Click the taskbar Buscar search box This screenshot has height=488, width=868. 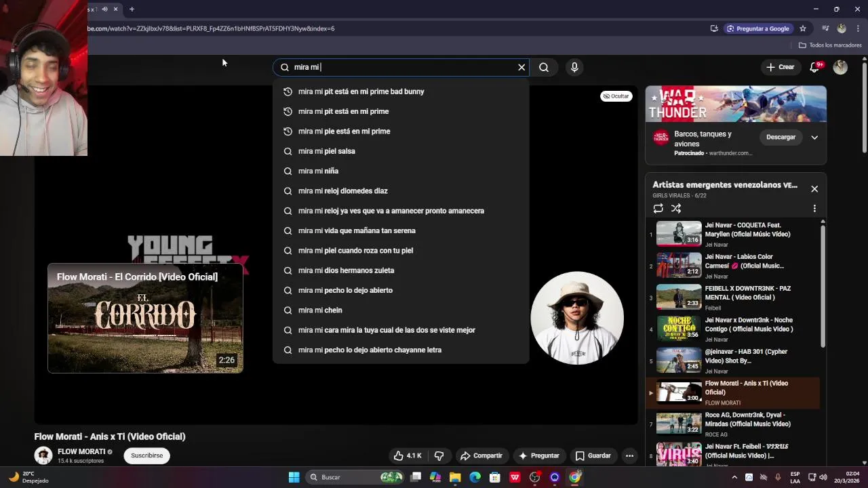(x=356, y=477)
